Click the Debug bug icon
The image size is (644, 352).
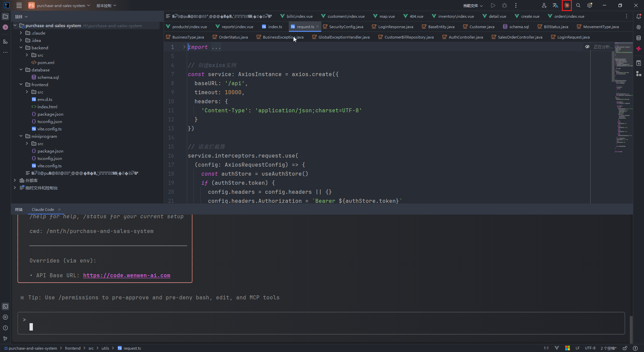coord(504,5)
